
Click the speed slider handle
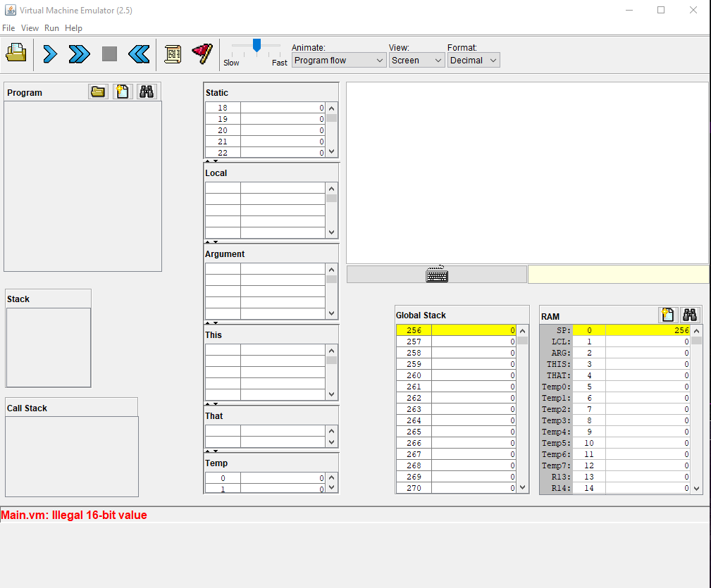point(257,46)
